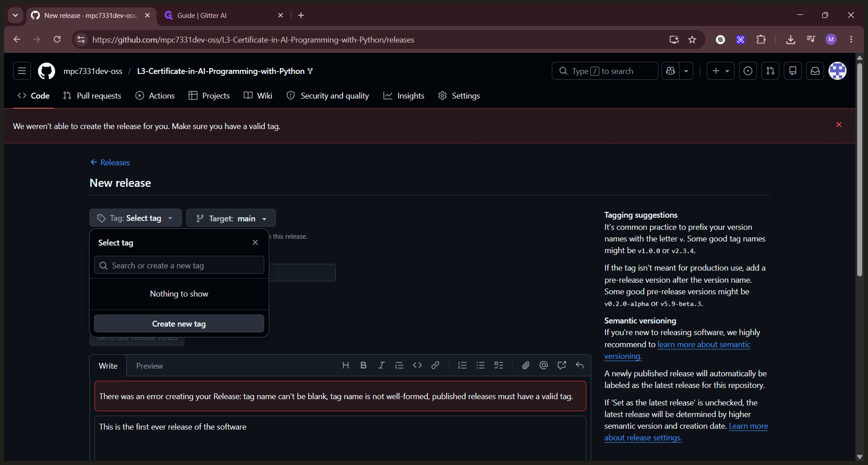Insert a reference to issue or PR

point(562,366)
